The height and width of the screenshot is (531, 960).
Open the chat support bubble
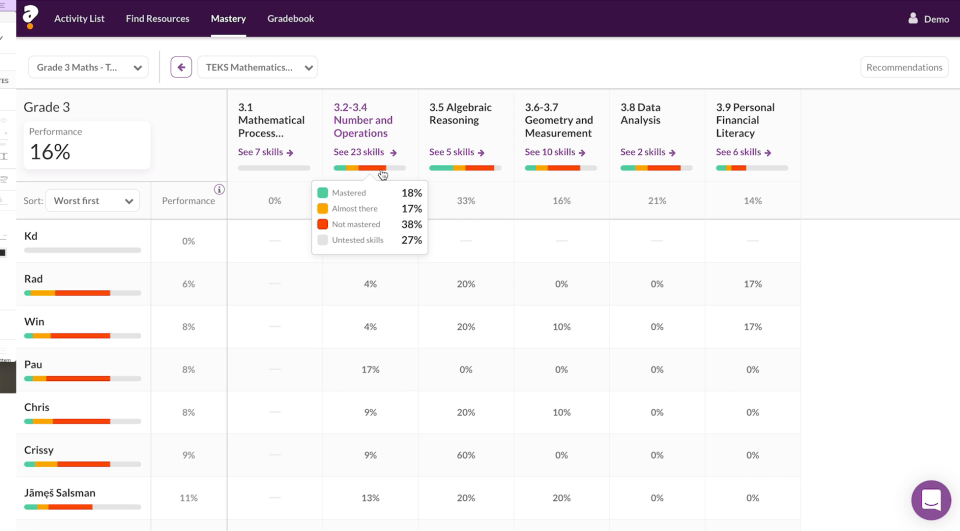coord(930,500)
